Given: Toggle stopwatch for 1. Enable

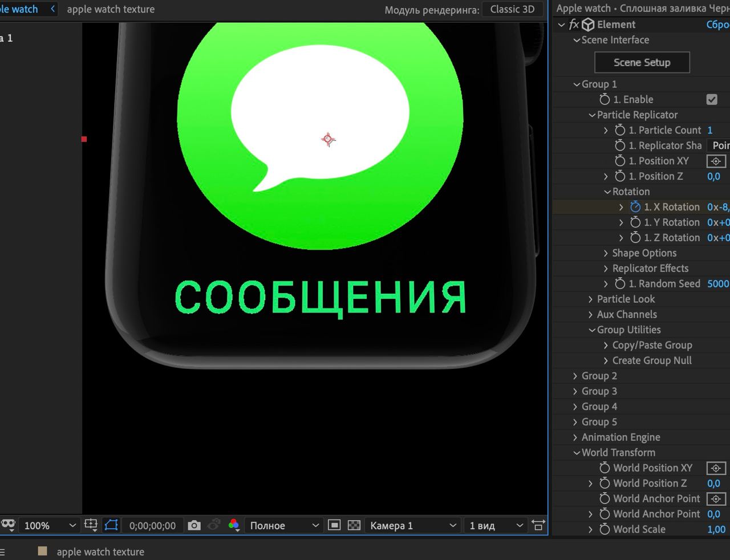Looking at the screenshot, I should [605, 99].
